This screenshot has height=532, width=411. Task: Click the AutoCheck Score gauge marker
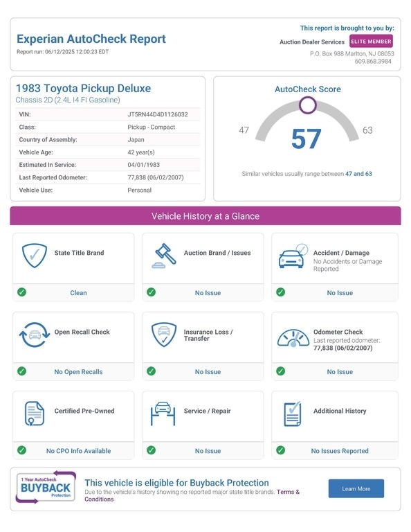(x=308, y=105)
